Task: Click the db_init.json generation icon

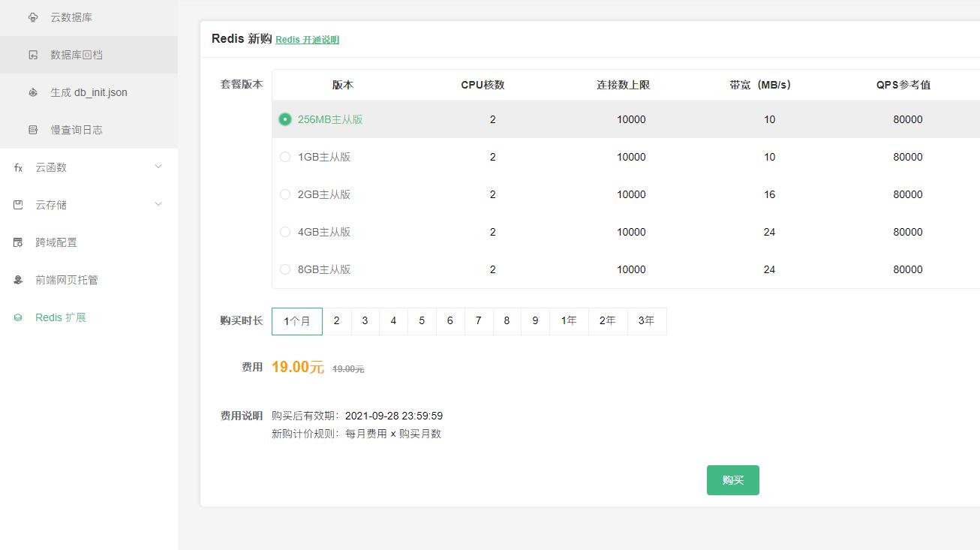Action: [33, 92]
